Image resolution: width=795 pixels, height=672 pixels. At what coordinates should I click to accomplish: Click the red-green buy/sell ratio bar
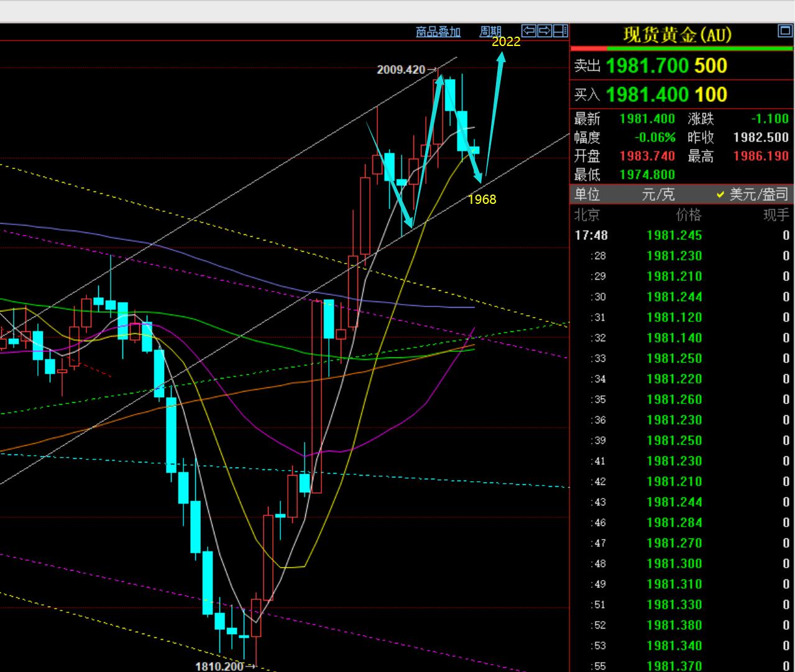pos(681,48)
